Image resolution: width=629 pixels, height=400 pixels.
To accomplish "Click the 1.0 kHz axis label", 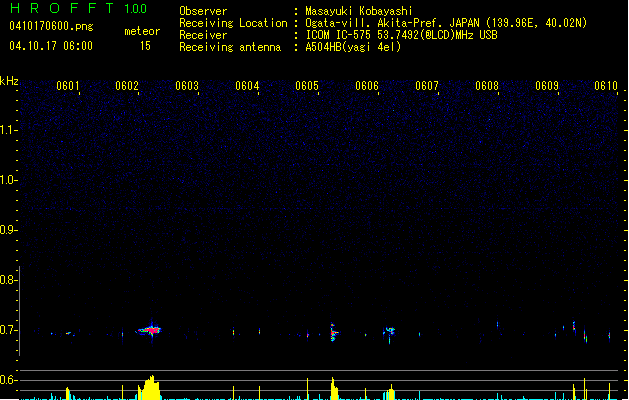I will [x=8, y=180].
